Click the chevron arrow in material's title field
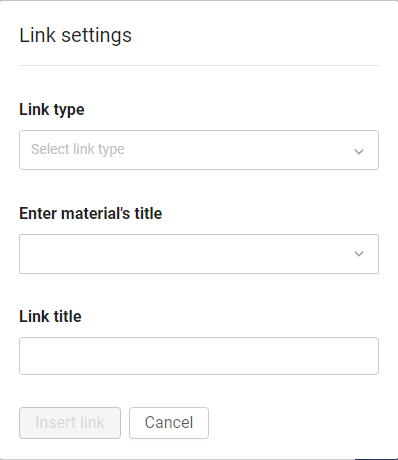Screen dimensions: 398x460 coord(359,254)
